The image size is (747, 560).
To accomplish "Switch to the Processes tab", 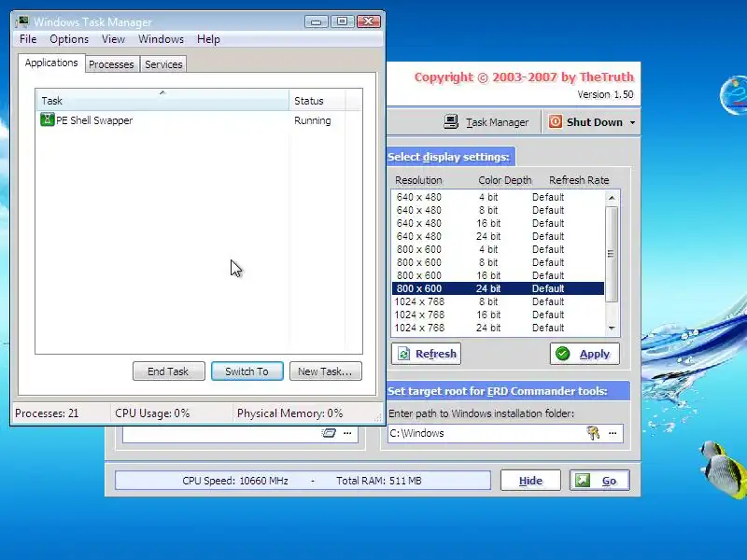I will coord(111,64).
